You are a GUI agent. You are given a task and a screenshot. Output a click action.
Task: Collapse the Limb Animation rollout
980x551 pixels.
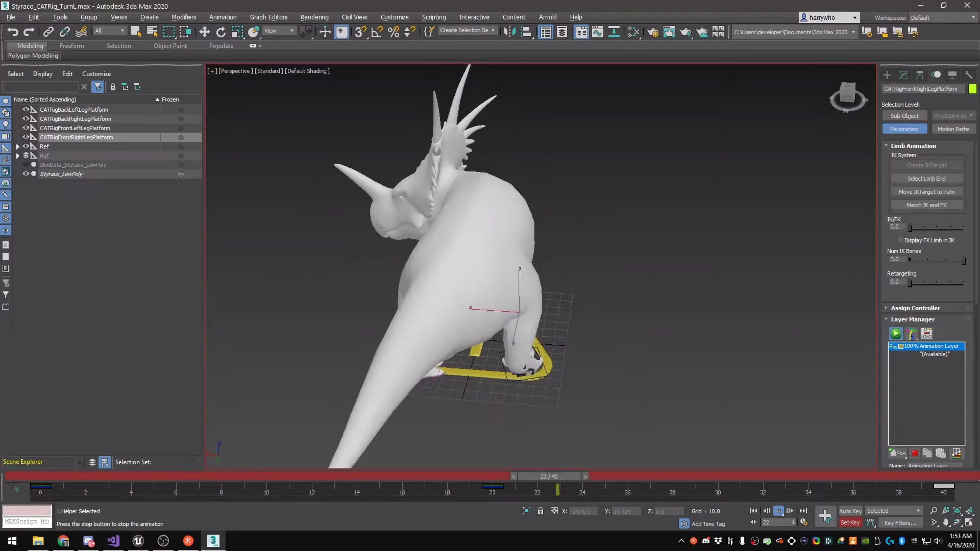click(x=886, y=146)
